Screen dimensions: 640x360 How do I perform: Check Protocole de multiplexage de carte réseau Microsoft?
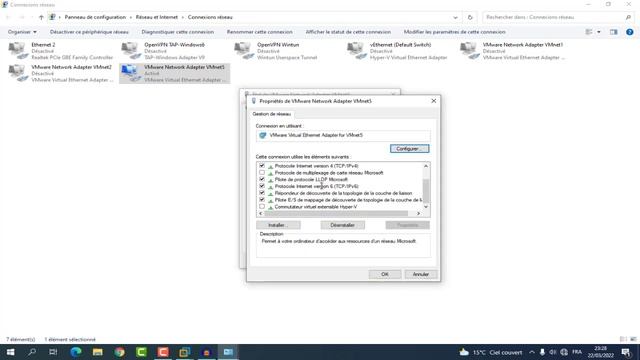262,173
